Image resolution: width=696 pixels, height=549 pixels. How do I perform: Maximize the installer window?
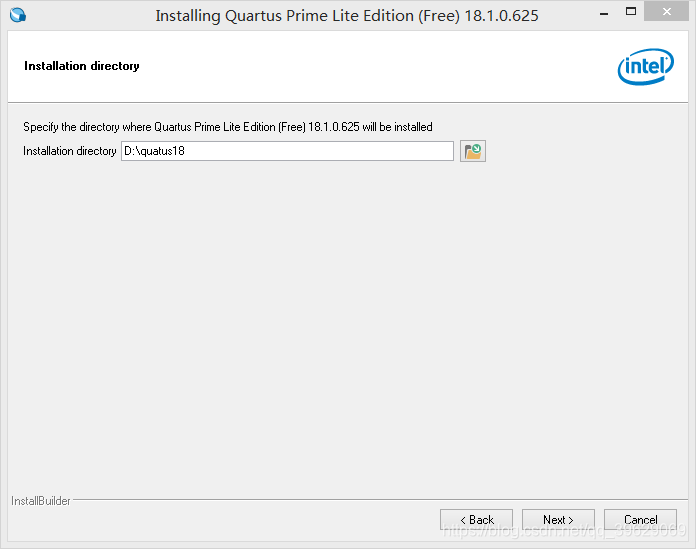click(x=631, y=12)
